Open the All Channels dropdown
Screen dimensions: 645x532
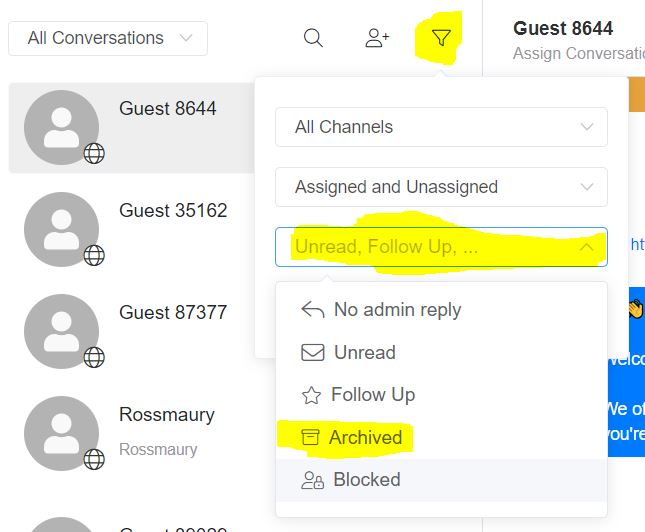point(441,127)
